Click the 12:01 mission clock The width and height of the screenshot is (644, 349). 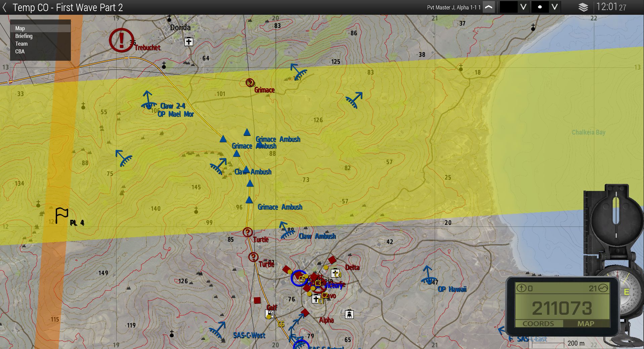[x=611, y=7]
